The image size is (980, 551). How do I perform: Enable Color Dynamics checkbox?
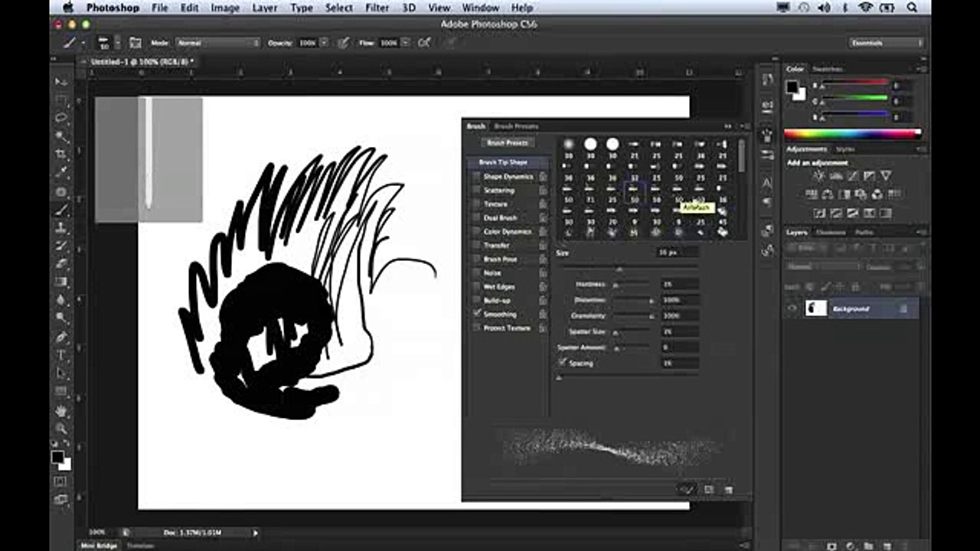(477, 232)
